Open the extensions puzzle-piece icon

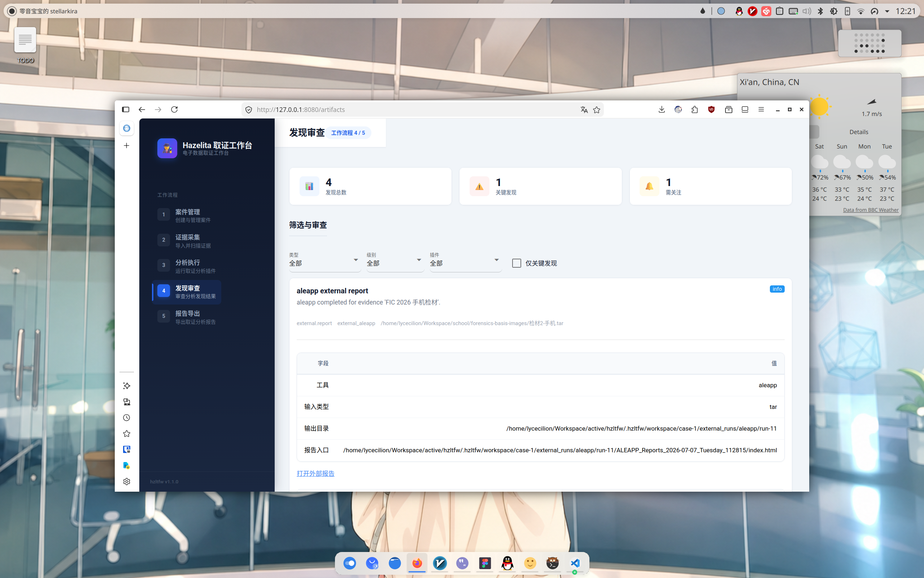pyautogui.click(x=694, y=110)
